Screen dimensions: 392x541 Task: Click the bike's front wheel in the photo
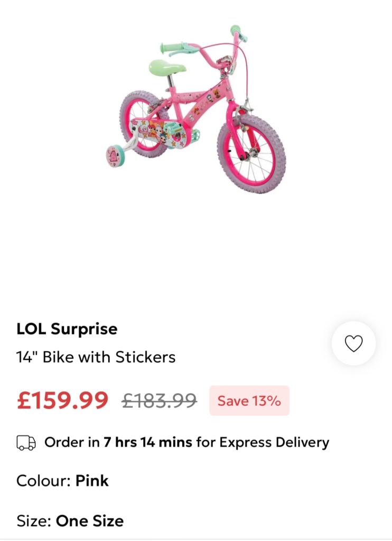point(251,153)
